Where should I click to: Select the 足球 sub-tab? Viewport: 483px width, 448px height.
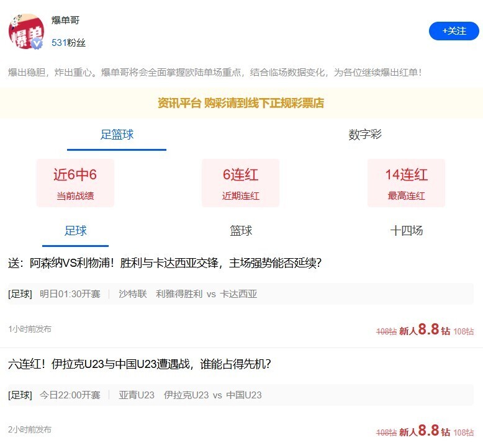[76, 231]
